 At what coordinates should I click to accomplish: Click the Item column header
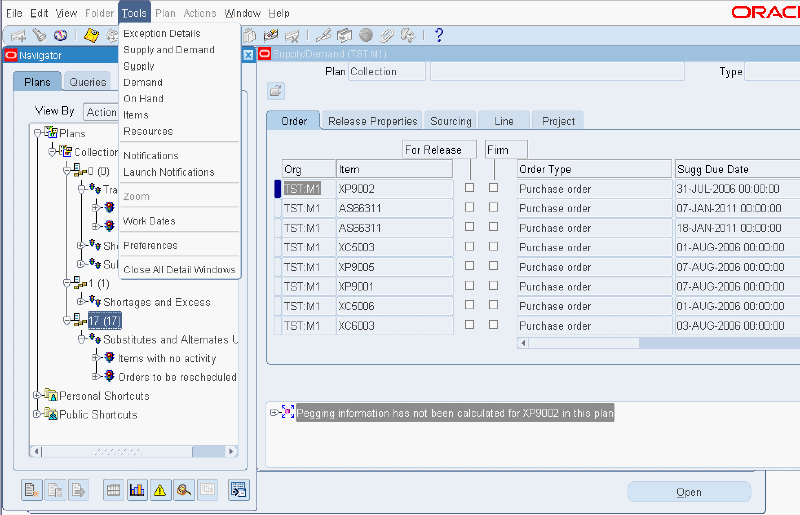click(x=394, y=169)
